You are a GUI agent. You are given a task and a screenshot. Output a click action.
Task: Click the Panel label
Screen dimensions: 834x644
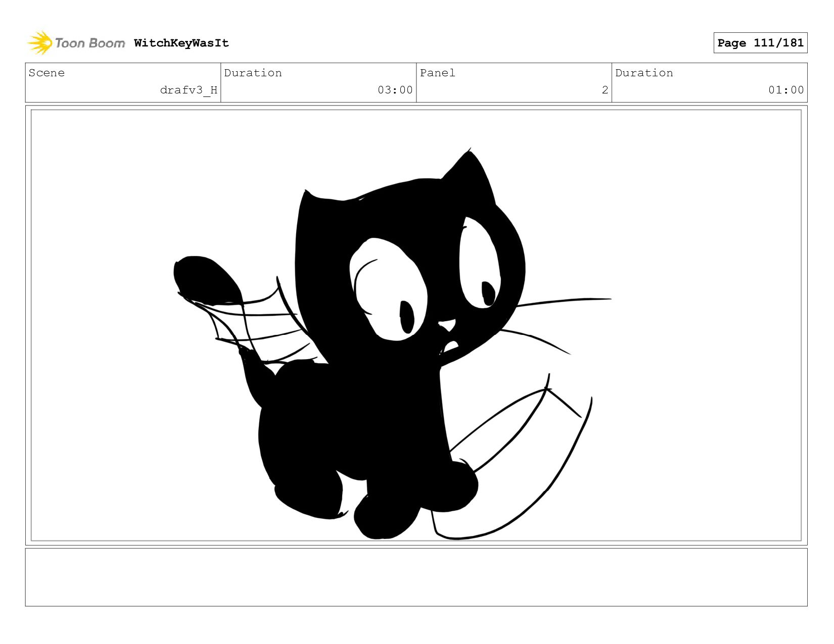(x=437, y=73)
